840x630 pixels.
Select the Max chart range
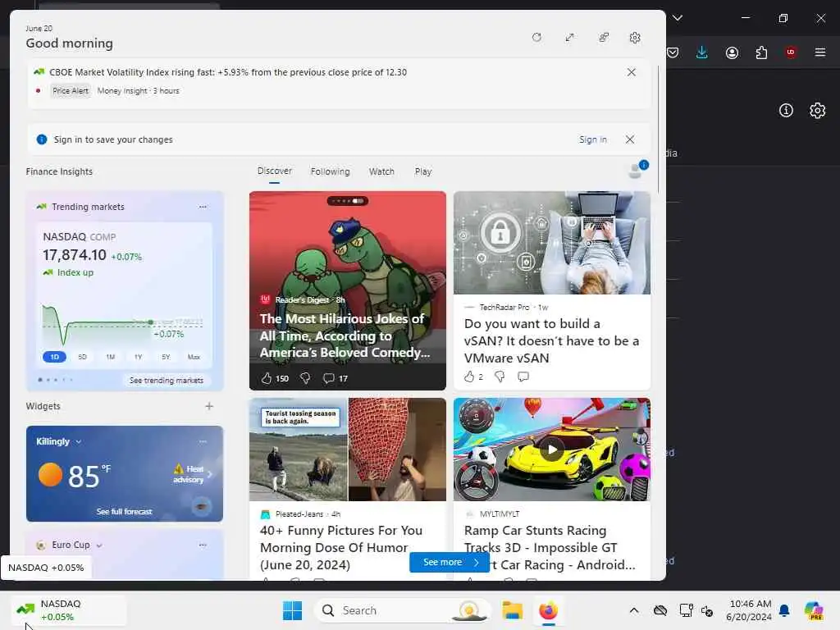coord(194,357)
